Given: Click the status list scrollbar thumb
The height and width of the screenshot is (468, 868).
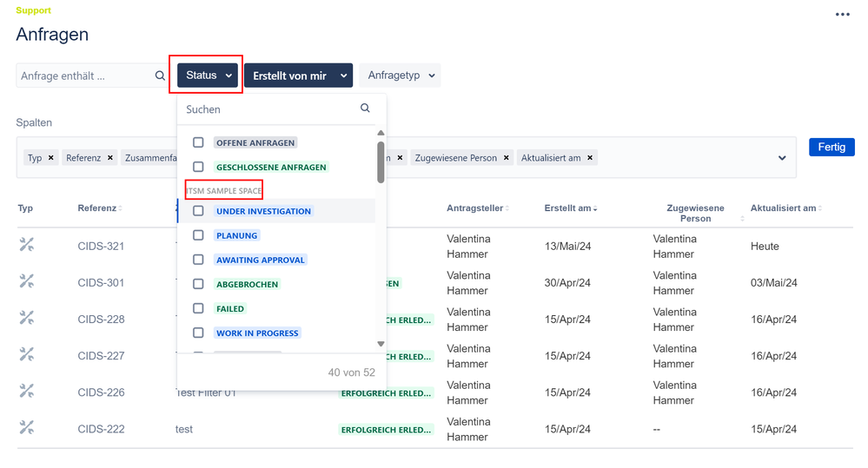Looking at the screenshot, I should 381,162.
